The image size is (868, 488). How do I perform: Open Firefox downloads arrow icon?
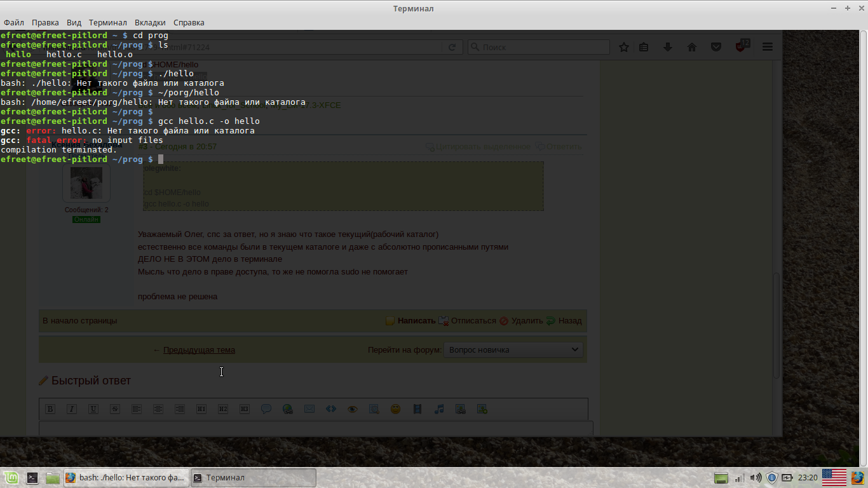coord(668,47)
